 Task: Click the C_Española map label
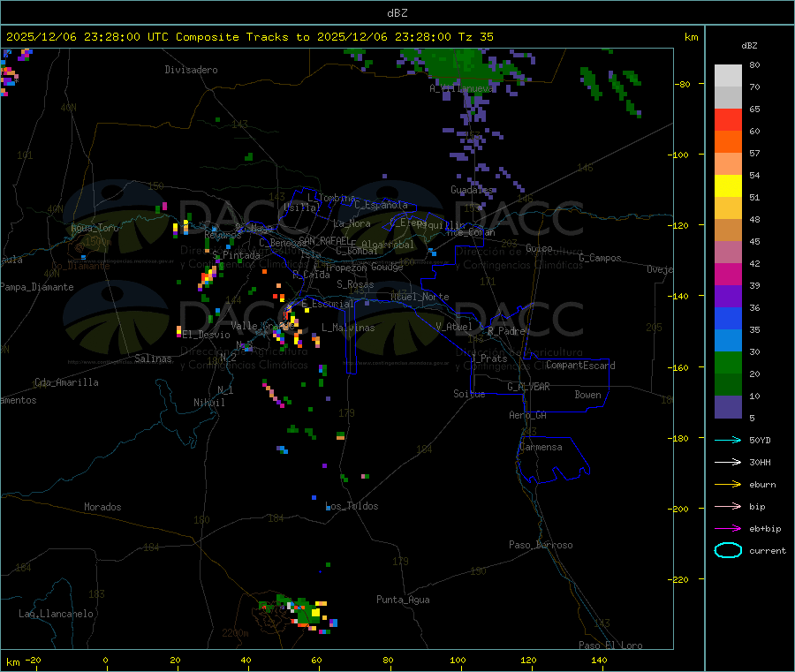tap(381, 205)
